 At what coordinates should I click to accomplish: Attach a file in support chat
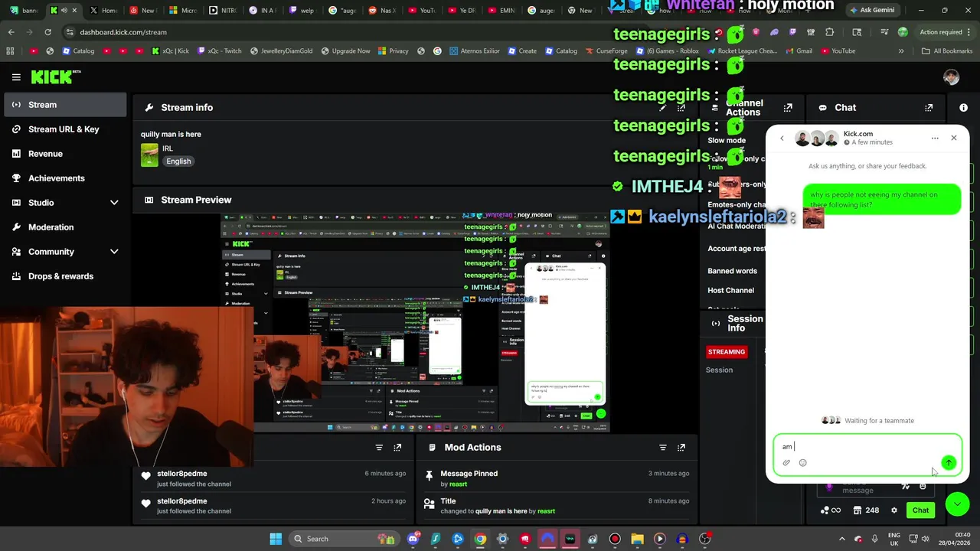point(786,463)
